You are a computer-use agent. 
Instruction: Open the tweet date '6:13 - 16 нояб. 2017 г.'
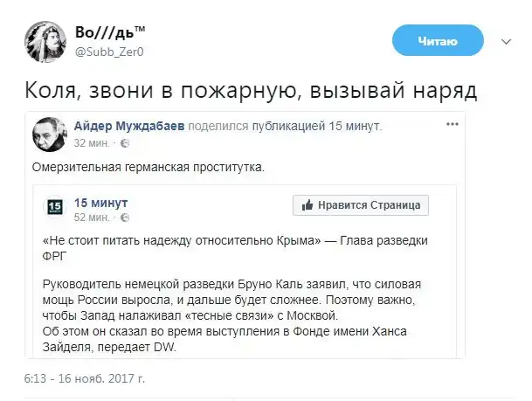[84, 379]
